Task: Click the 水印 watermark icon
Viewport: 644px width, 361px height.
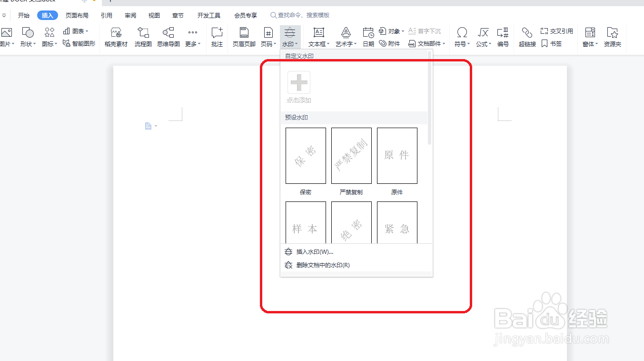Action: pyautogui.click(x=290, y=32)
